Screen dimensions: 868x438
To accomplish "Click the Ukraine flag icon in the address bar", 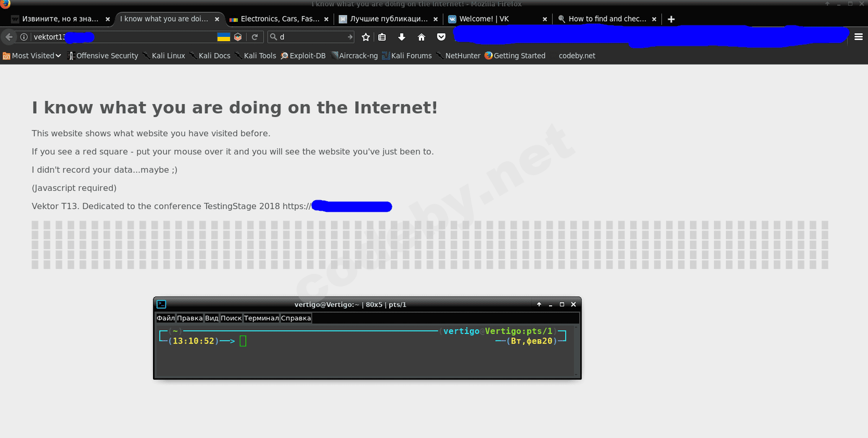I will [x=224, y=37].
